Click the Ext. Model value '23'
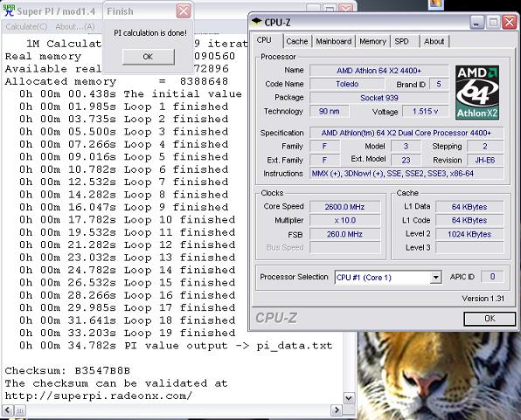 coord(406,160)
